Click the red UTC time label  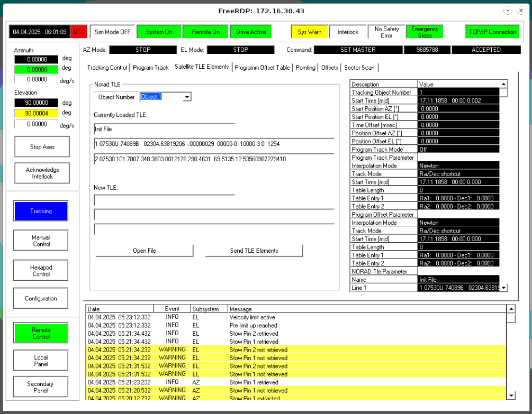tap(79, 32)
